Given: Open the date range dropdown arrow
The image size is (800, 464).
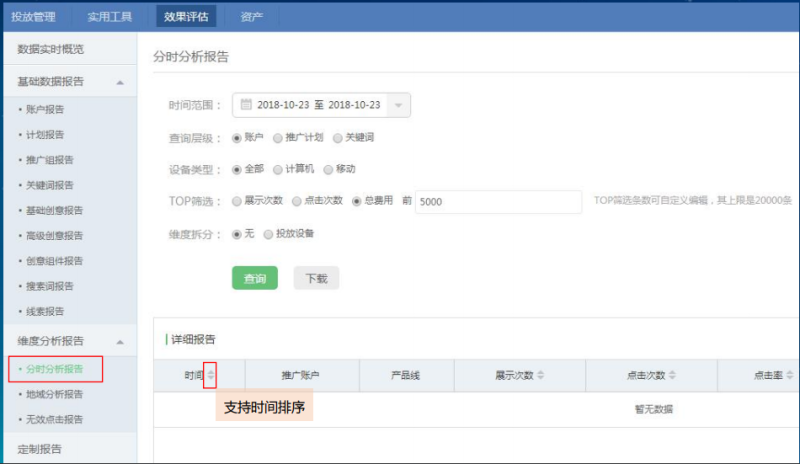Looking at the screenshot, I should pyautogui.click(x=398, y=105).
